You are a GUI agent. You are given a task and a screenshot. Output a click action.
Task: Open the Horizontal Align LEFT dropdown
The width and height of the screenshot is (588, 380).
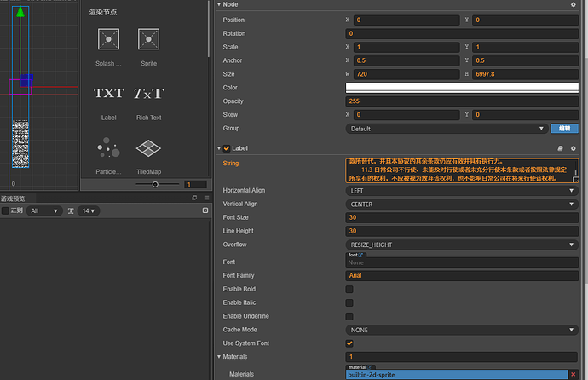(462, 191)
